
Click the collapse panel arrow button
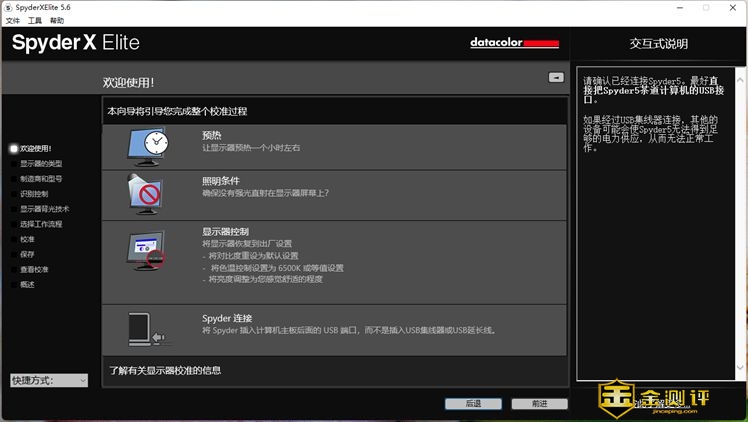pos(556,77)
